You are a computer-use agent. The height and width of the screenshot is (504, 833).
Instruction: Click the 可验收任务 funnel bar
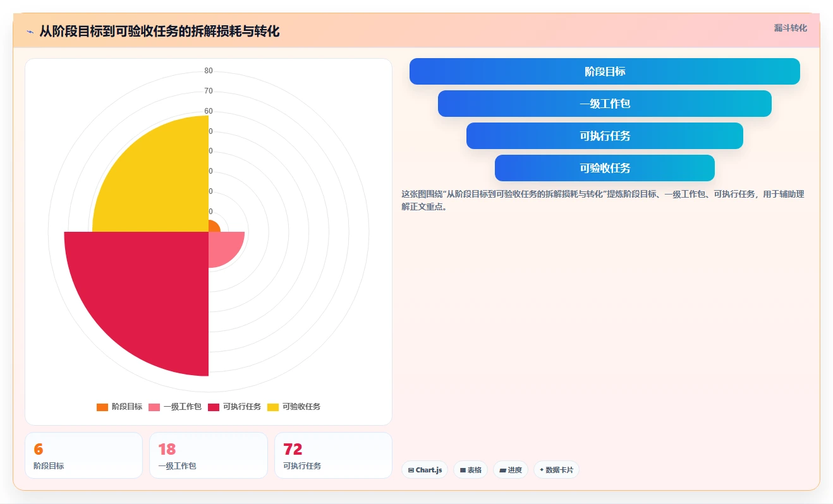[604, 168]
